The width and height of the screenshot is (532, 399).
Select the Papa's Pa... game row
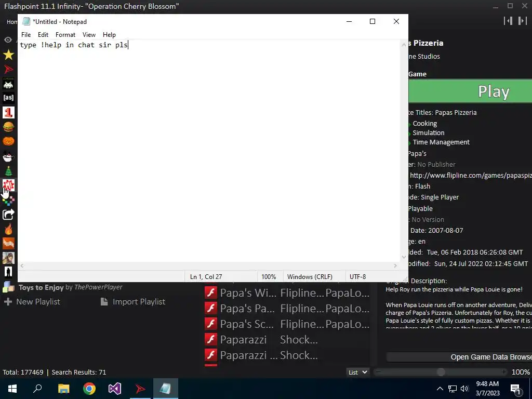(x=287, y=309)
